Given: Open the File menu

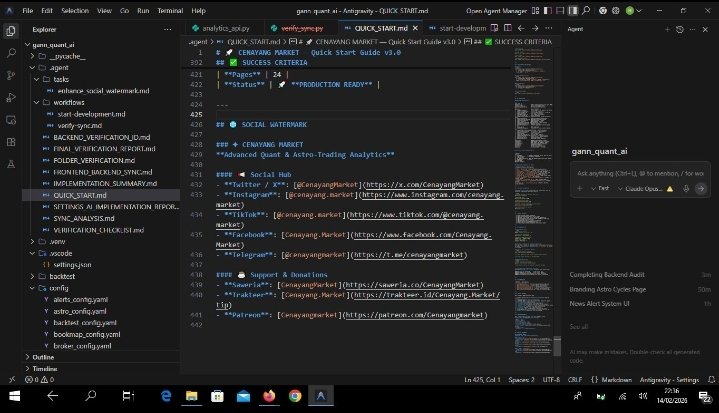Looking at the screenshot, I should pos(28,11).
